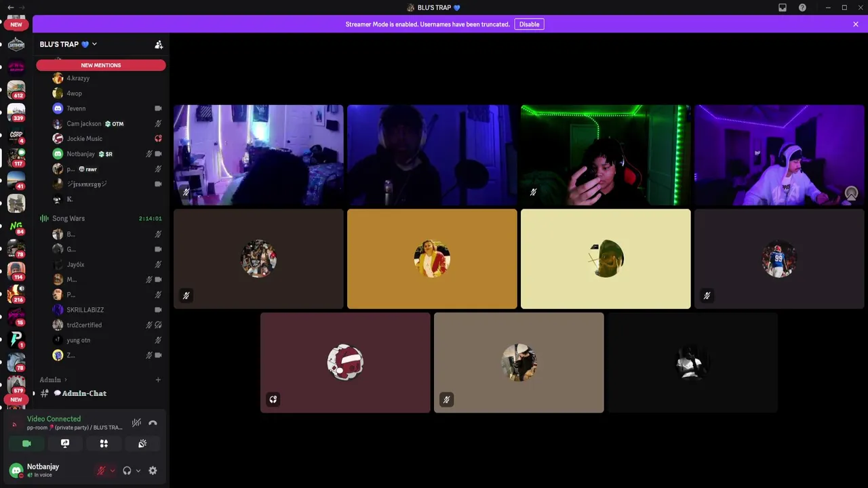The image size is (868, 488).
Task: Open server with 114 badge
Action: (x=16, y=271)
